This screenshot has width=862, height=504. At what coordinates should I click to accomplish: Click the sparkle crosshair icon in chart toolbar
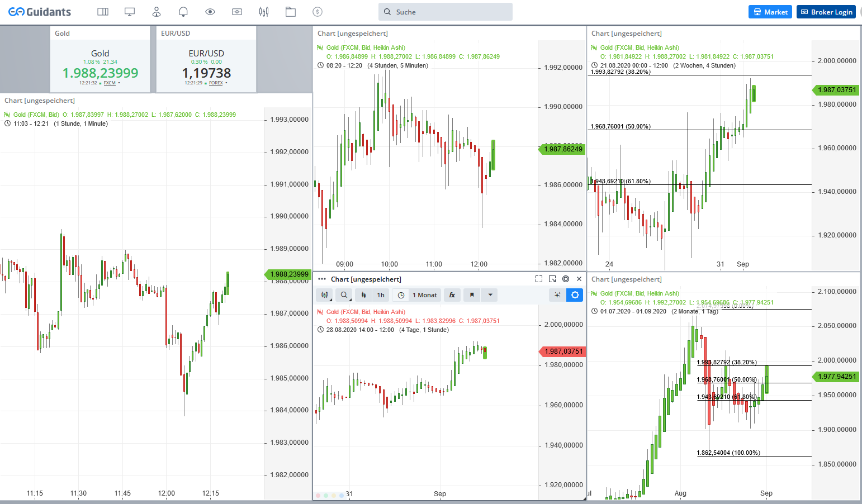pos(557,295)
